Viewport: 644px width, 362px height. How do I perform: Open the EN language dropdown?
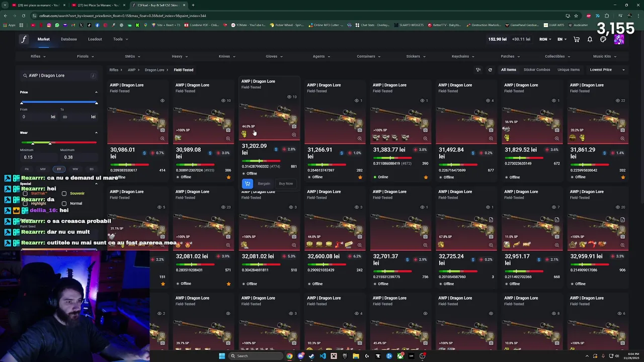[x=561, y=39]
